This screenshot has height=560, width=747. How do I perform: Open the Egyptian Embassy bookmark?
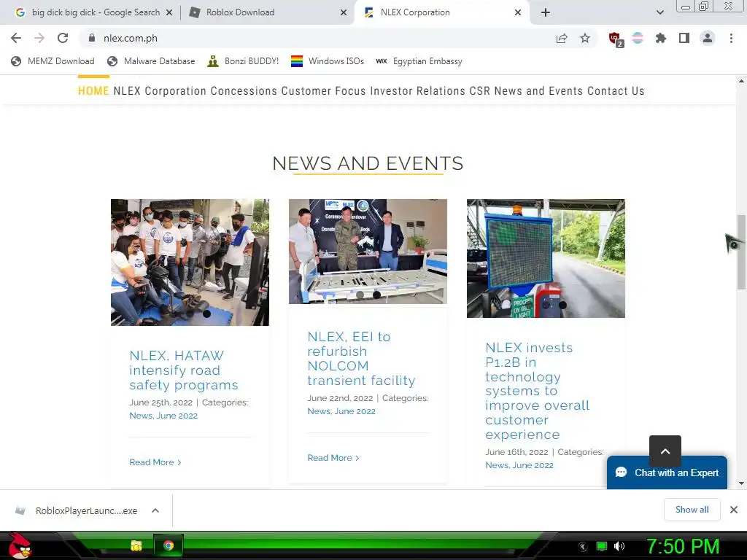(x=419, y=61)
